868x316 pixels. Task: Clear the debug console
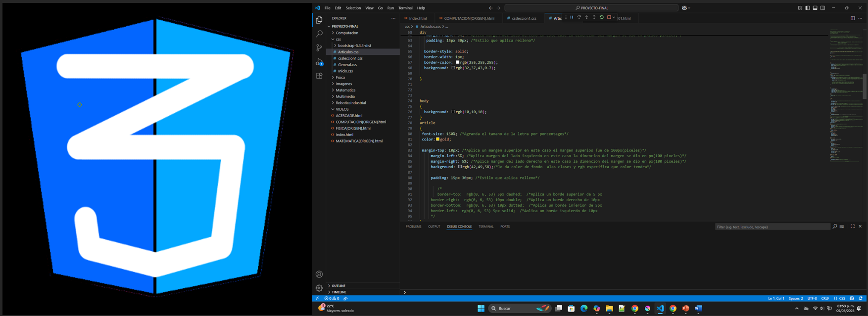[842, 226]
